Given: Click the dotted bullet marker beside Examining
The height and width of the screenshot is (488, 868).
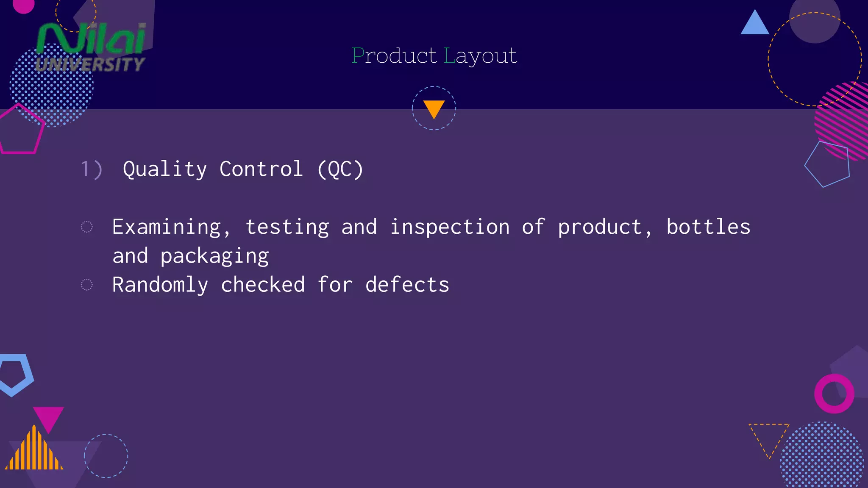Looking at the screenshot, I should (x=86, y=227).
